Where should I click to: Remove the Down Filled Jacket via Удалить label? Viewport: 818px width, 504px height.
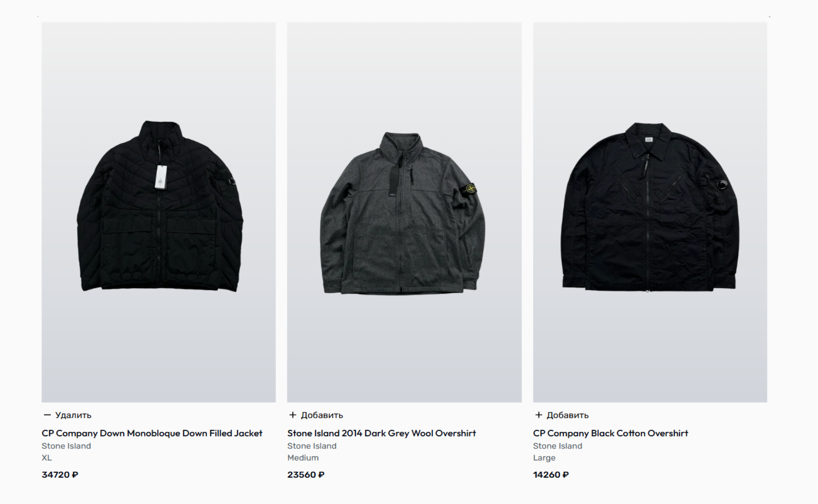click(74, 415)
